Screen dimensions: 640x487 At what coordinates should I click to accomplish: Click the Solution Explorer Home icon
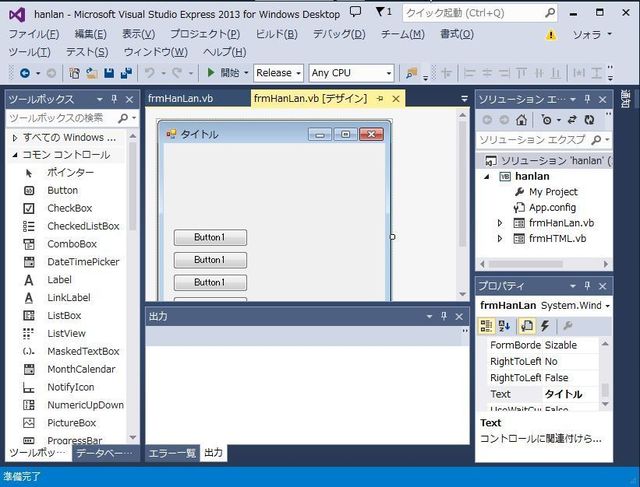click(521, 120)
